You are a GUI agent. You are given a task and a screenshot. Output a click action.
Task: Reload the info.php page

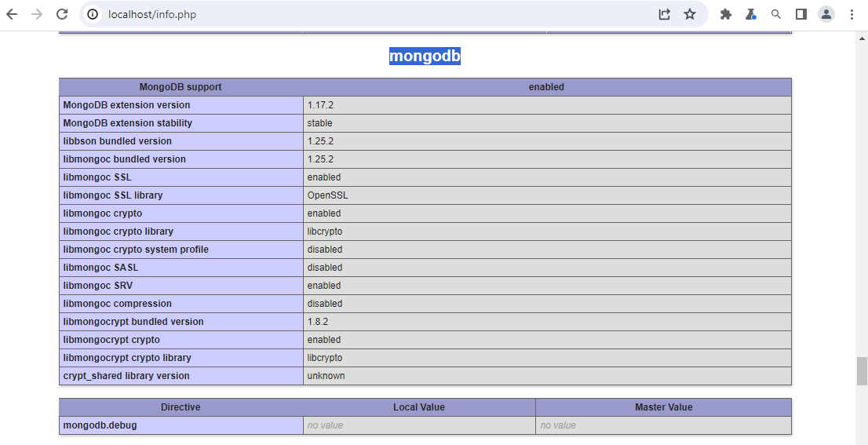click(63, 14)
